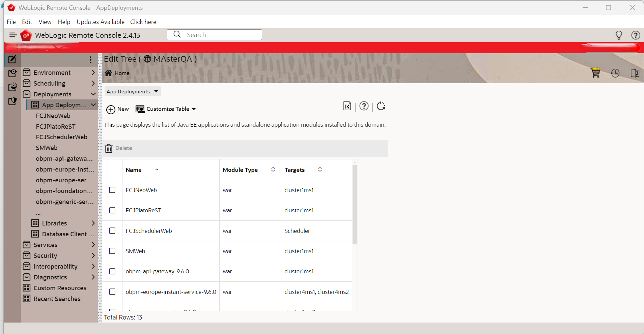Screen dimensions: 644x334
Task: Expand the Environment tree node
Action: pyautogui.click(x=93, y=72)
